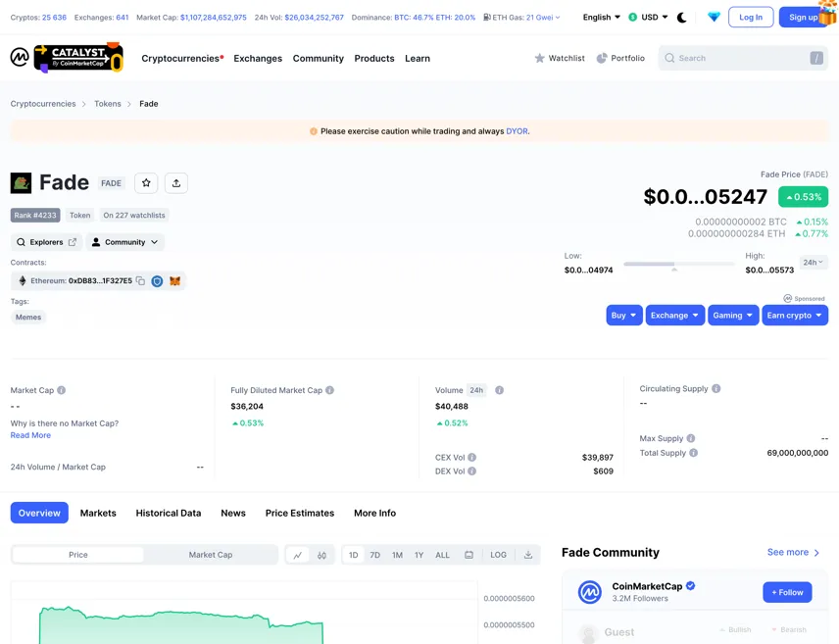
Task: Click the Fade token logo
Action: [x=21, y=183]
